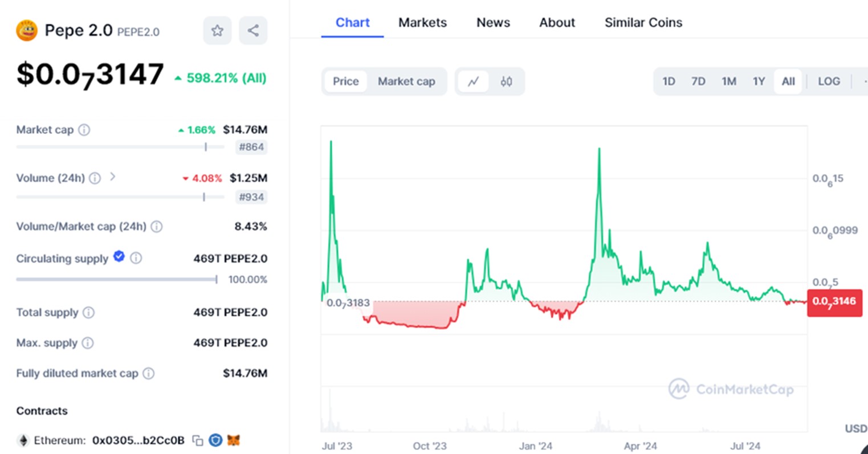Click the USD currency label

[x=855, y=428]
